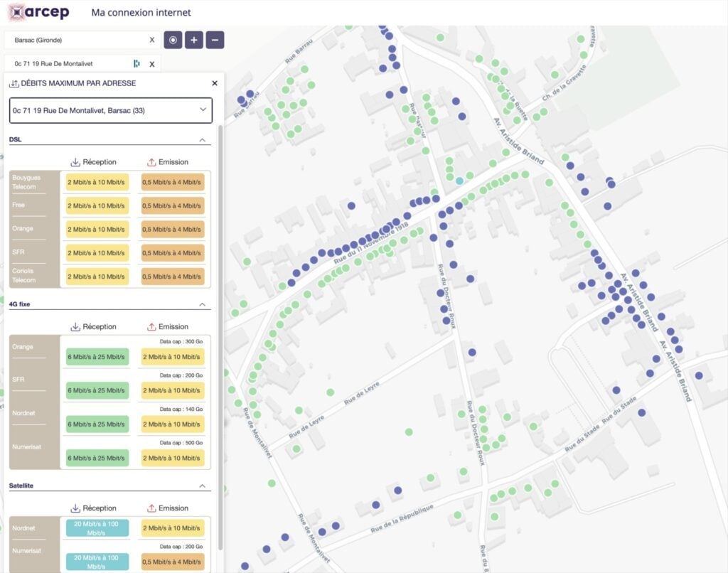Click the 4G fixe Emission upload icon
Screen dimensions: 728x573
[x=151, y=327]
